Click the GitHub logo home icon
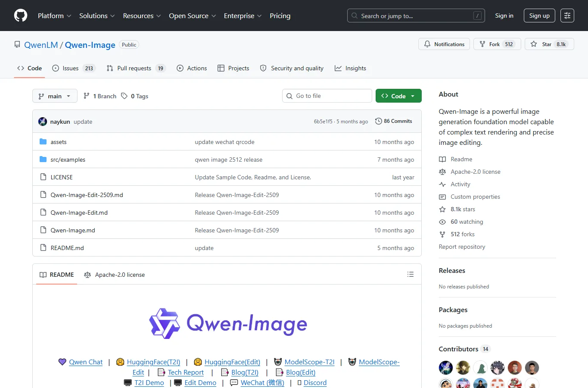This screenshot has width=588, height=388. [x=21, y=16]
